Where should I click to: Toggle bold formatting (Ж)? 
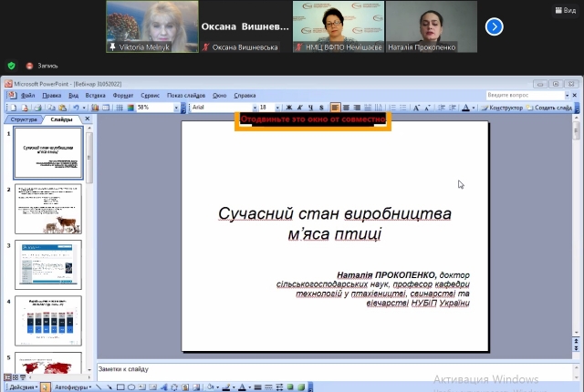point(288,108)
